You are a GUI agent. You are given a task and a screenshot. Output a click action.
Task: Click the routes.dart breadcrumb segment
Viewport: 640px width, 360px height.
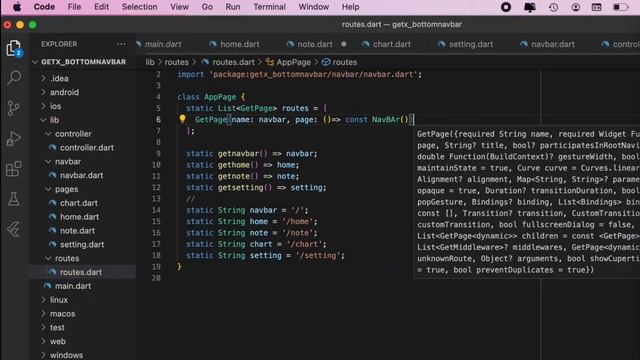pyautogui.click(x=233, y=62)
